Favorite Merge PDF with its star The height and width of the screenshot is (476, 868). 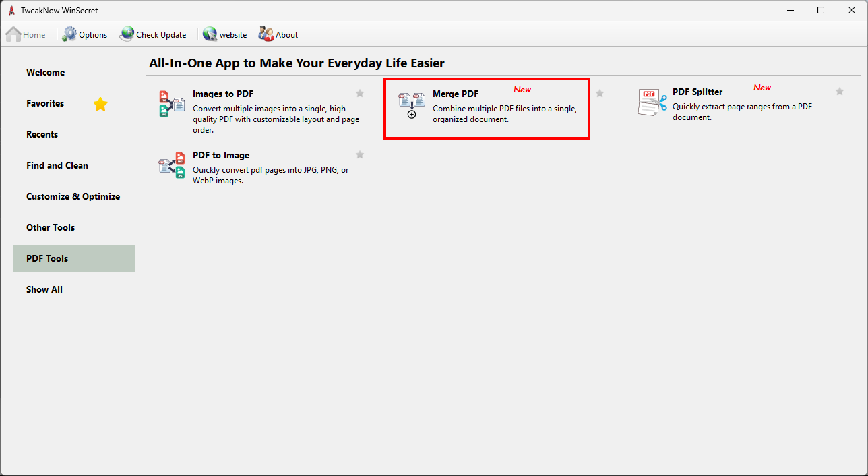pos(600,94)
